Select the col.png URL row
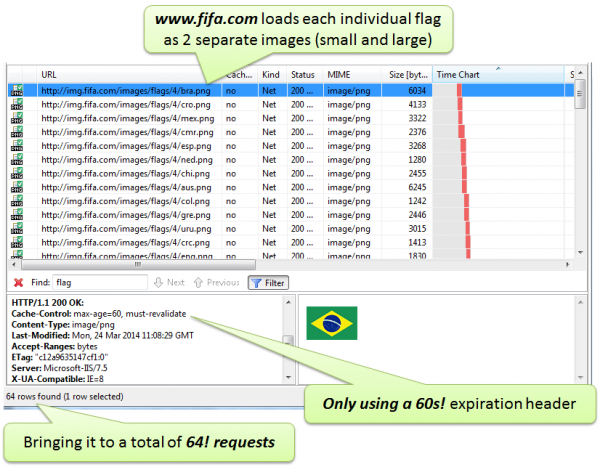The image size is (600, 467). pos(126,201)
